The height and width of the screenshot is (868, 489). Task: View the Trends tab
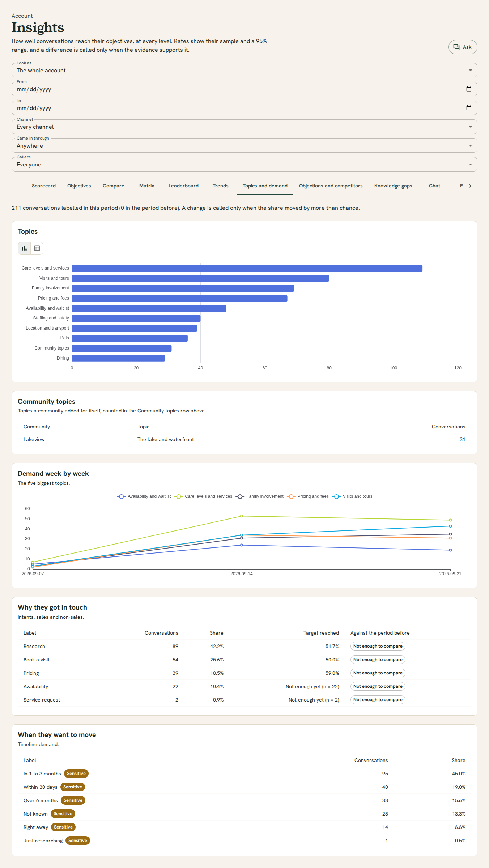pyautogui.click(x=221, y=186)
